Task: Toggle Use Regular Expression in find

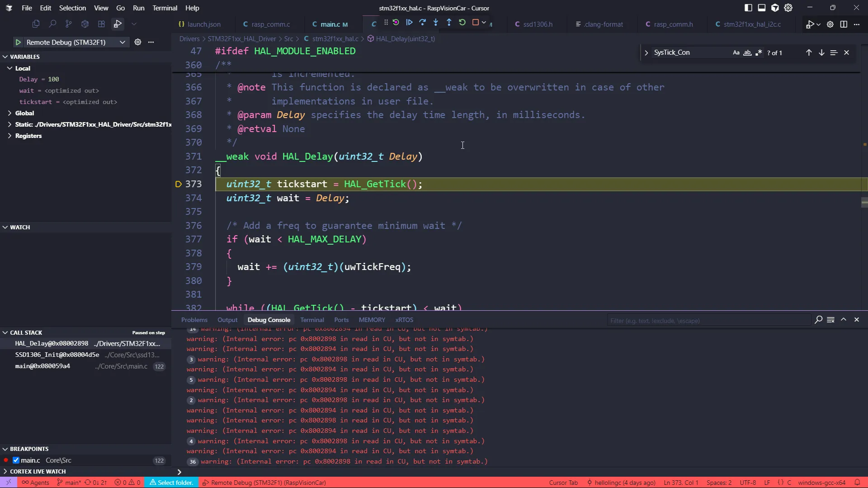Action: (759, 53)
